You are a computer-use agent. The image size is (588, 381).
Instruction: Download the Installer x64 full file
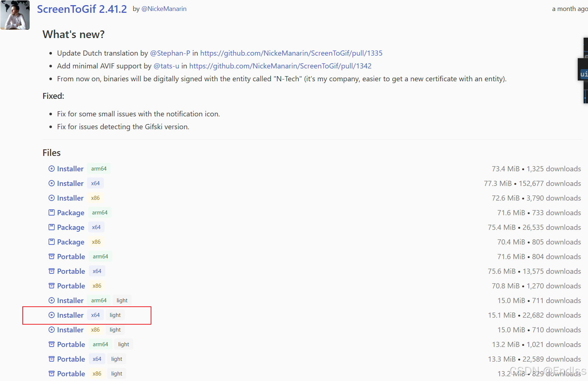point(70,183)
